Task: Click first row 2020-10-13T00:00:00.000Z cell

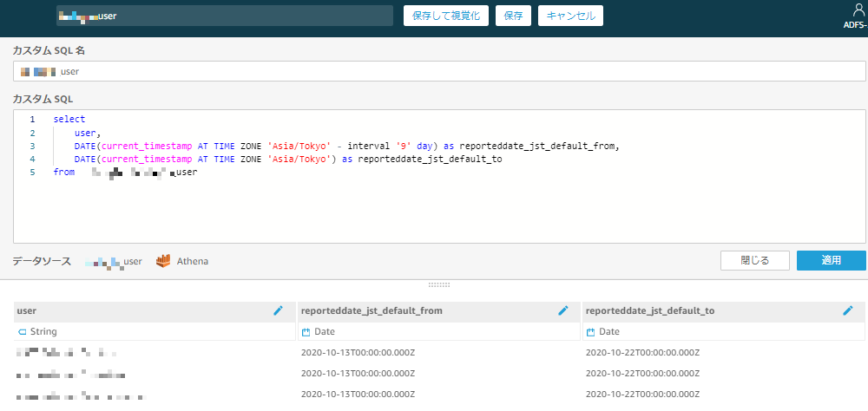Action: [x=358, y=352]
